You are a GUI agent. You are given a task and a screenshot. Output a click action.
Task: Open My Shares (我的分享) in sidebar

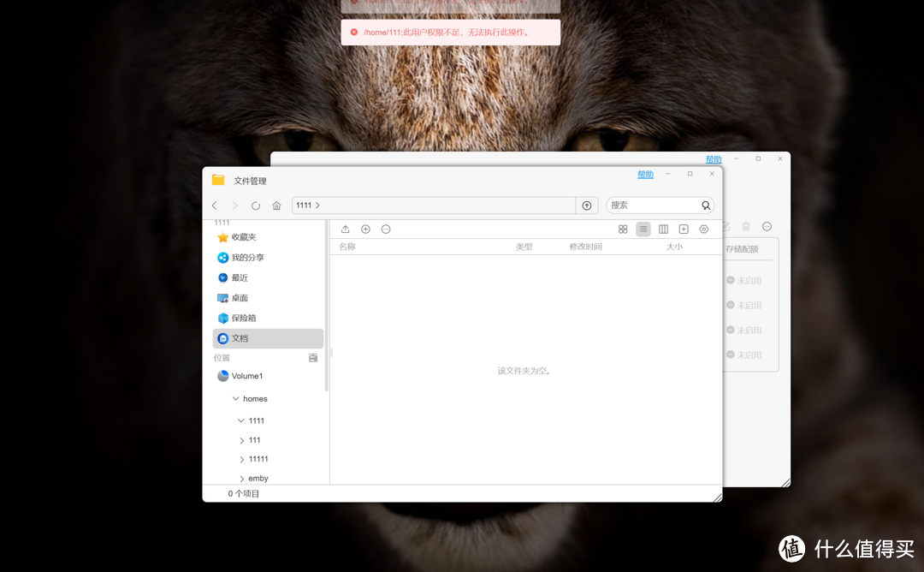(268, 257)
